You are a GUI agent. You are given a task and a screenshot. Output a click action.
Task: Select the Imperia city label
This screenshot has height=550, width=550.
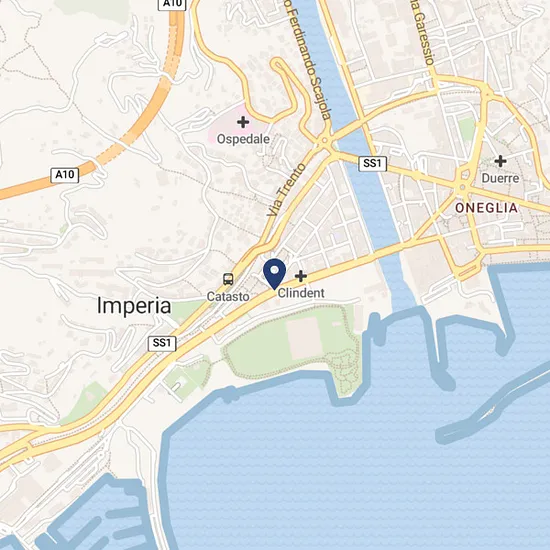(134, 306)
